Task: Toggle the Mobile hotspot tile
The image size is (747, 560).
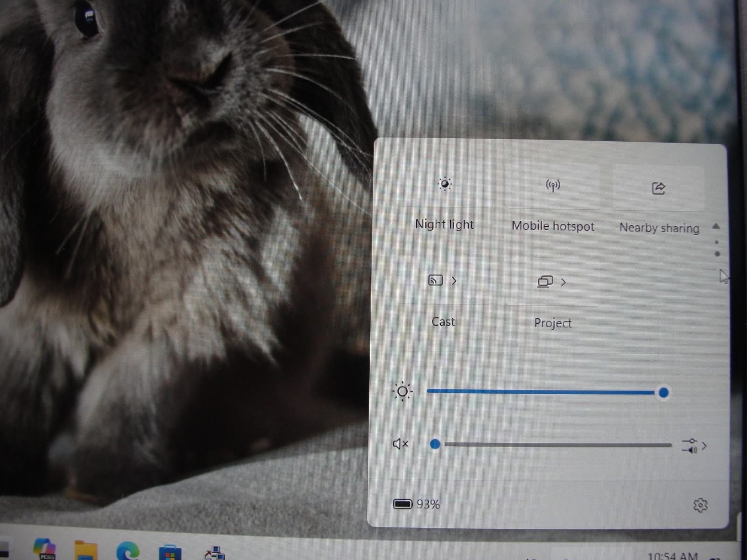Action: pyautogui.click(x=553, y=186)
